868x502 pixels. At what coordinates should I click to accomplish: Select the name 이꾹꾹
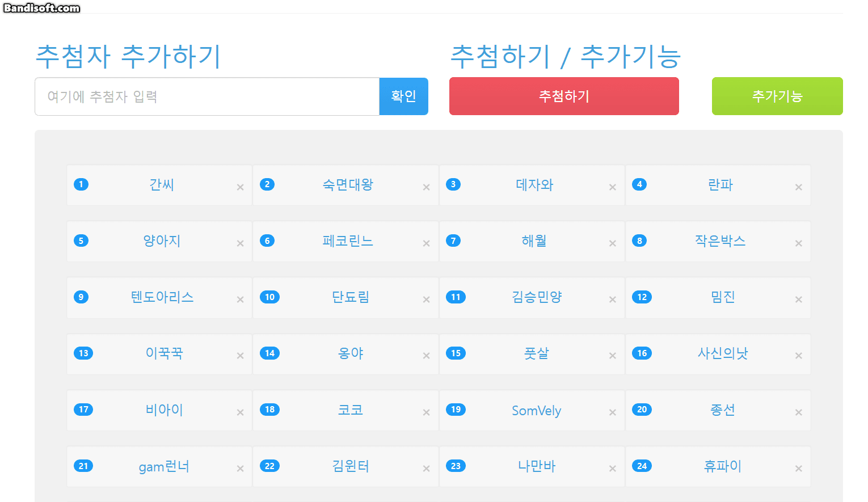pos(165,353)
